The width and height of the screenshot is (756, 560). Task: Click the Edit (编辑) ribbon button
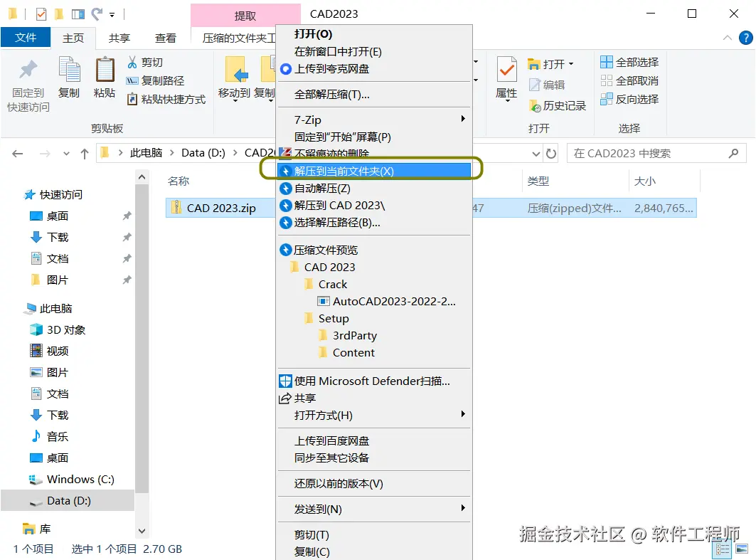coord(547,85)
